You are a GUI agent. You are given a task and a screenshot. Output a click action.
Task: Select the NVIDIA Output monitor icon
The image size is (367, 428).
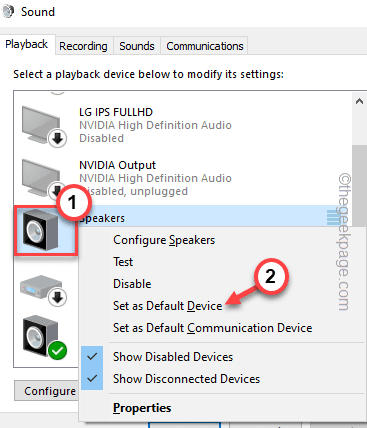click(x=43, y=176)
